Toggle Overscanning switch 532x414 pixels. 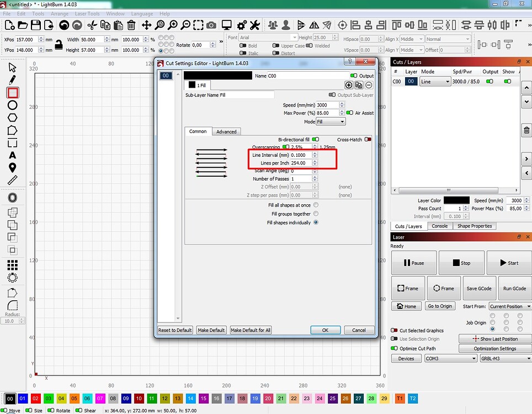pos(286,147)
